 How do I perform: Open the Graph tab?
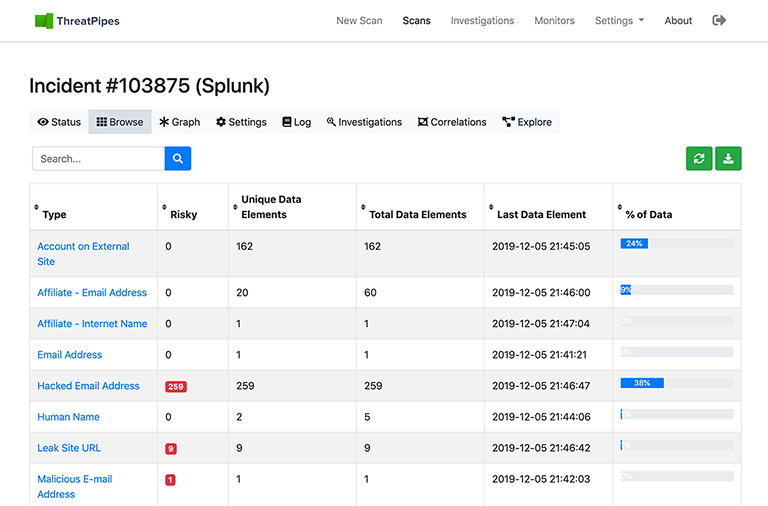coord(180,122)
